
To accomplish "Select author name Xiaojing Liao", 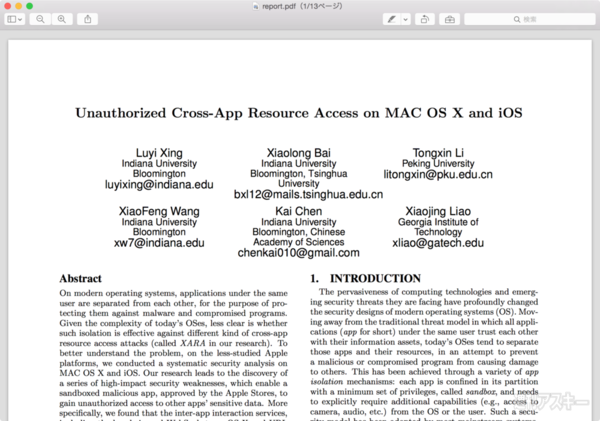I will [x=438, y=211].
